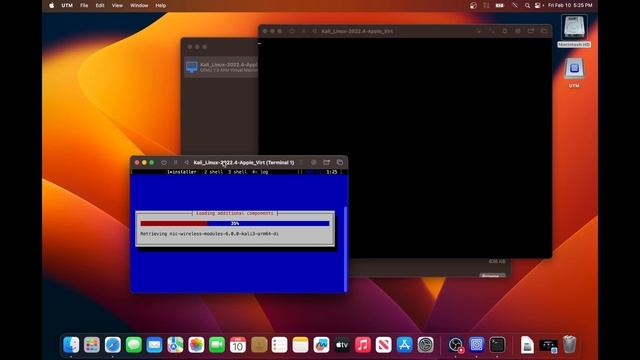
Task: Open the View menu
Action: pyautogui.click(x=117, y=5)
